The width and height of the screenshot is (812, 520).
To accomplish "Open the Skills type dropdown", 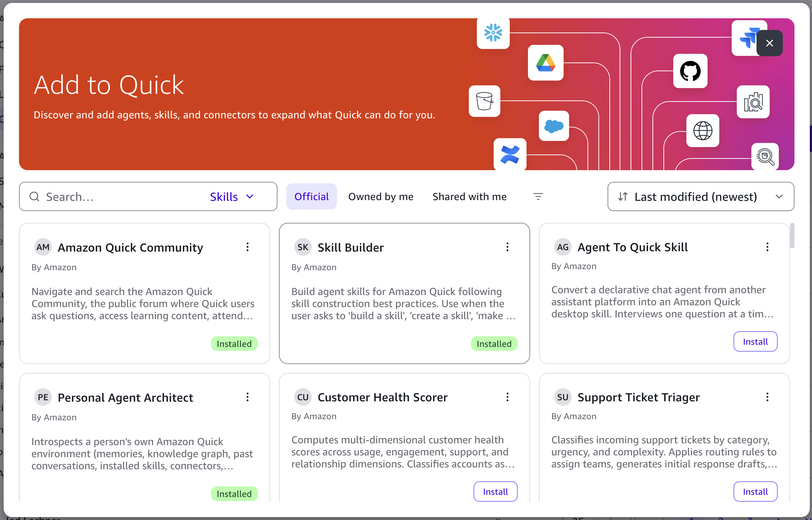I will (232, 197).
